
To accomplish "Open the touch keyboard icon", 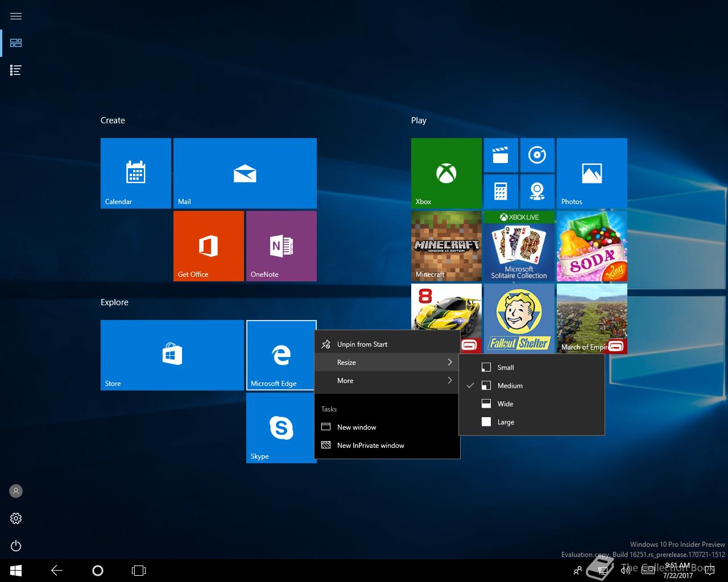I will (648, 571).
